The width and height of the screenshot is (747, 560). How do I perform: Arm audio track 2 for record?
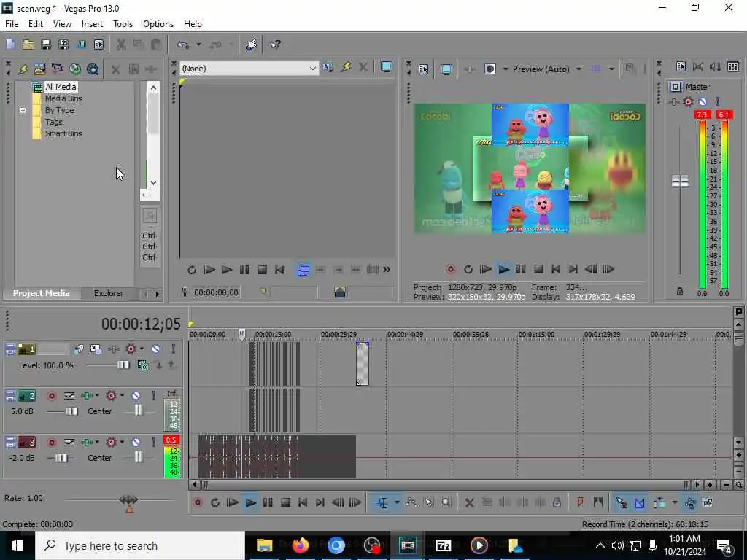(x=52, y=396)
